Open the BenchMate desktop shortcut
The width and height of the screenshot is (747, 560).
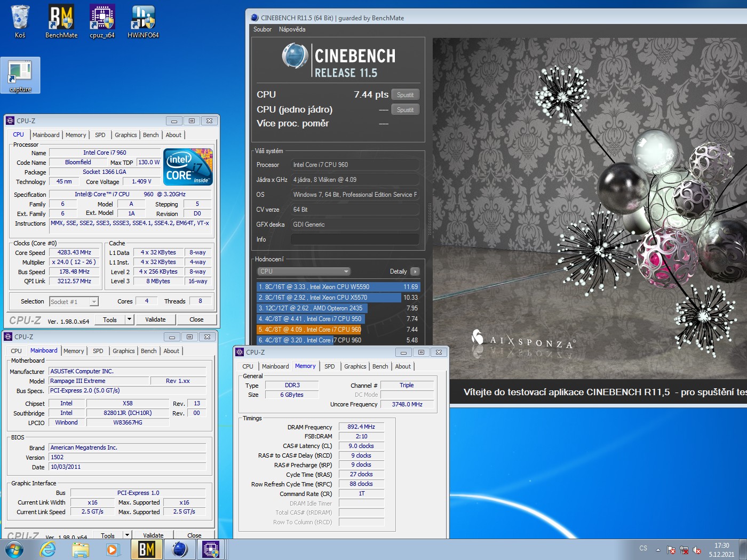[x=61, y=21]
